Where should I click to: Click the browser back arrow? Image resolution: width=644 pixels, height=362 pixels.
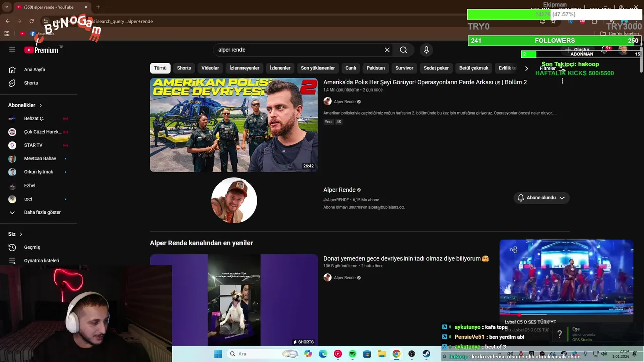click(8, 21)
